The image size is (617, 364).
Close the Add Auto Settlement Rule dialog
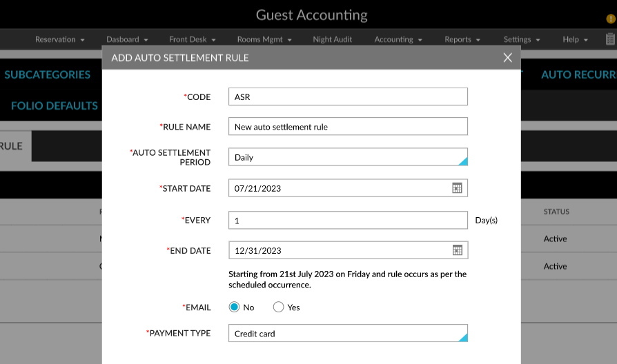(507, 58)
